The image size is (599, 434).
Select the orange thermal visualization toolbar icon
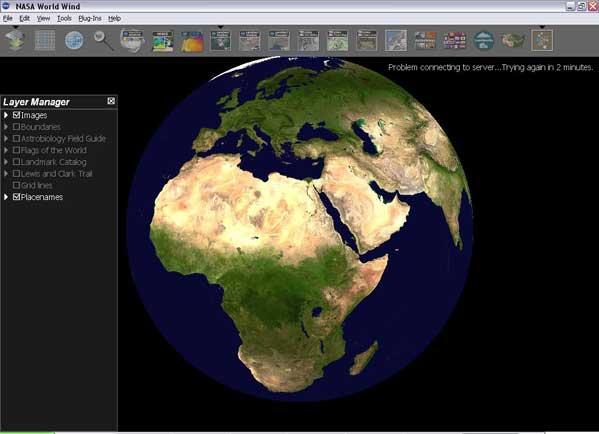coord(192,40)
